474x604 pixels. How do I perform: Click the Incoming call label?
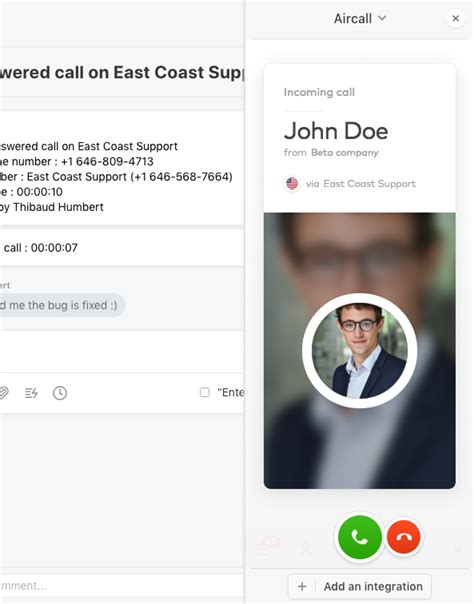pos(319,92)
